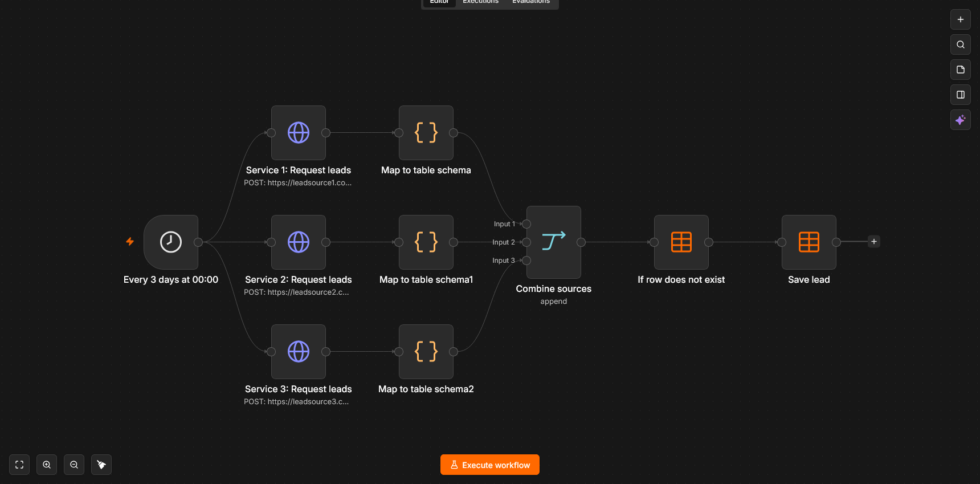980x484 pixels.
Task: Open the Save lead table node
Action: coord(809,242)
